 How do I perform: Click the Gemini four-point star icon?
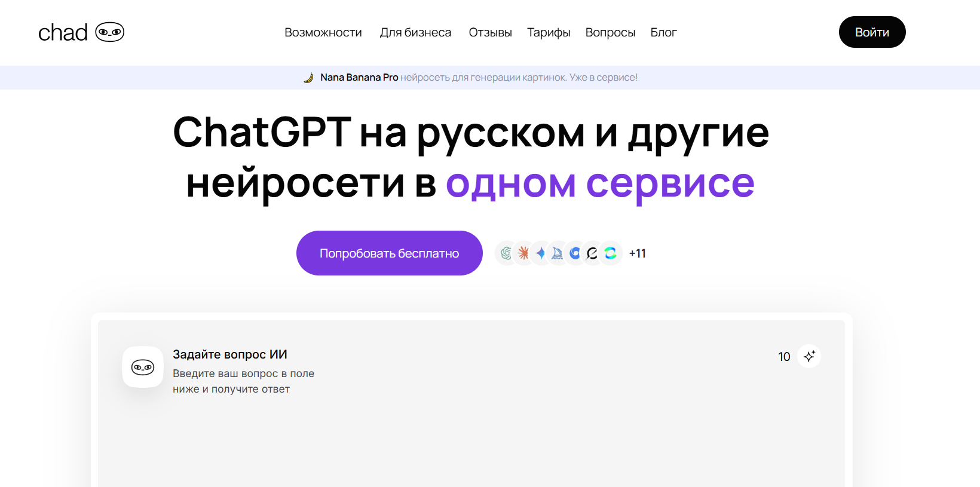[x=541, y=253]
